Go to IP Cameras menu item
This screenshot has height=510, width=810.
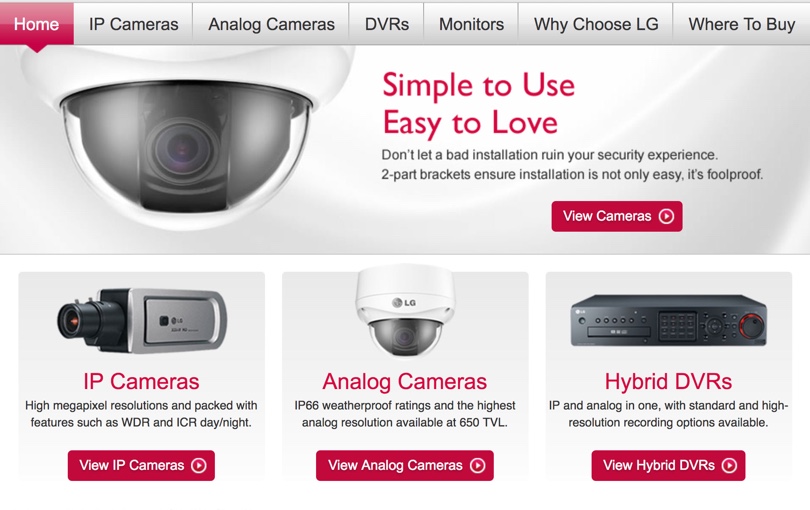(x=133, y=24)
